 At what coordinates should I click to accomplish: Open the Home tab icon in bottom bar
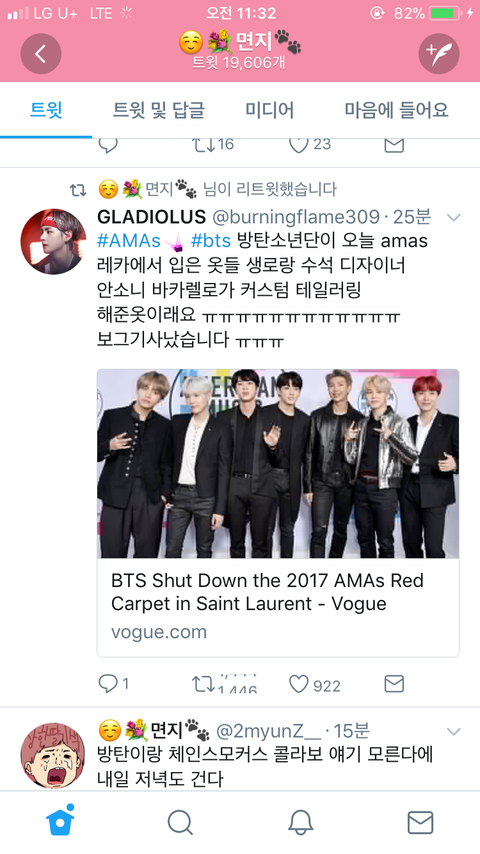point(60,821)
